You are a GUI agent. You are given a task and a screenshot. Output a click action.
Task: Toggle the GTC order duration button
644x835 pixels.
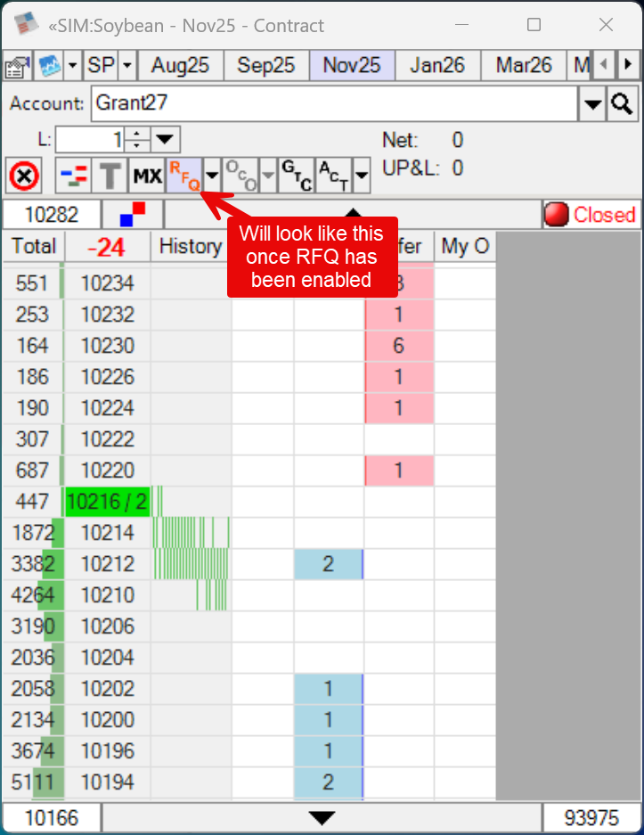pos(293,175)
